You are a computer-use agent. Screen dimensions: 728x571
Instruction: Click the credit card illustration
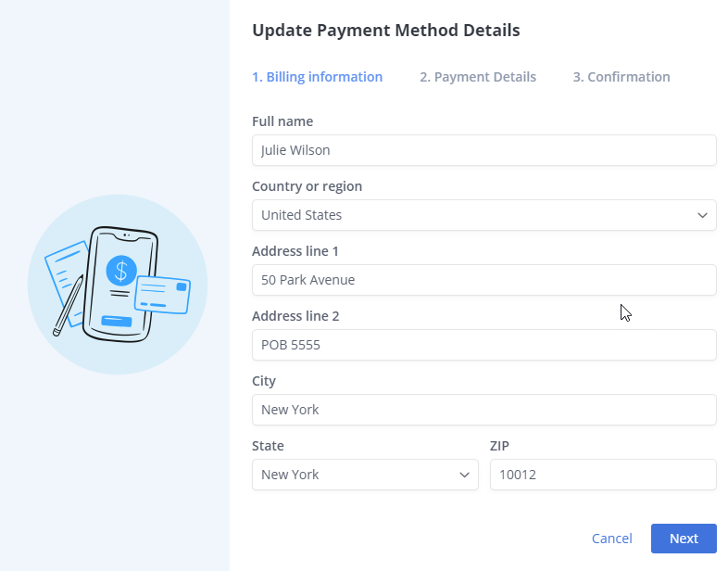(x=163, y=295)
